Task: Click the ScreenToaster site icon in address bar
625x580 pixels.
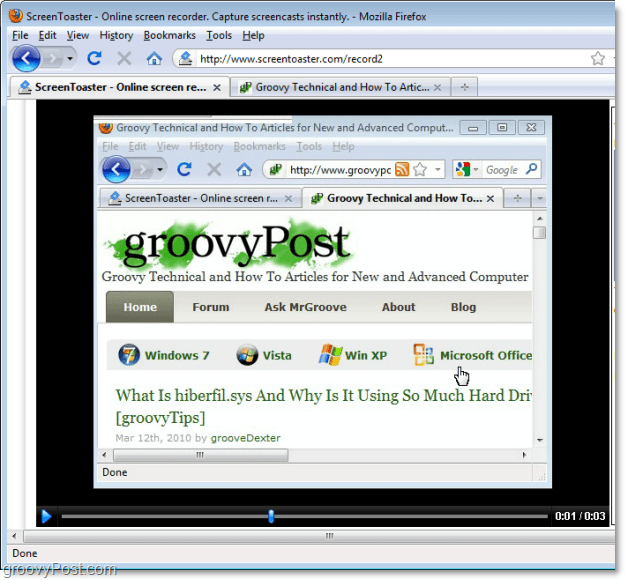Action: pyautogui.click(x=185, y=59)
